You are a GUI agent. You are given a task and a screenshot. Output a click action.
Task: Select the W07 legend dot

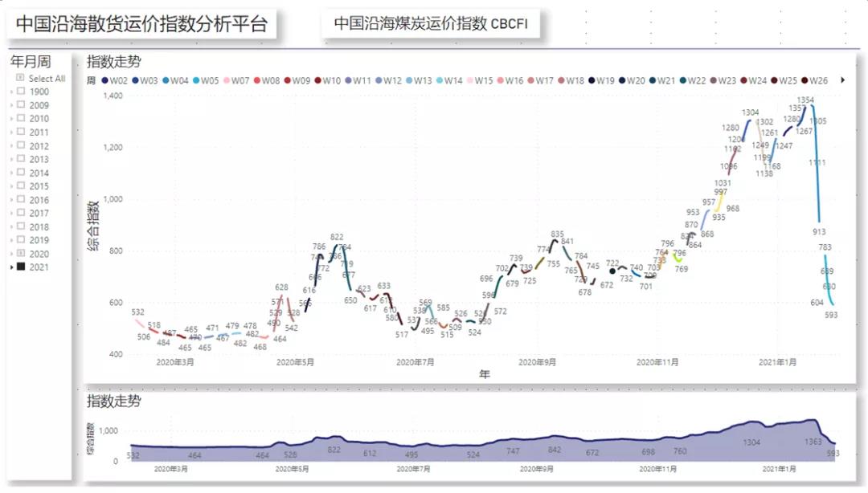coord(226,81)
